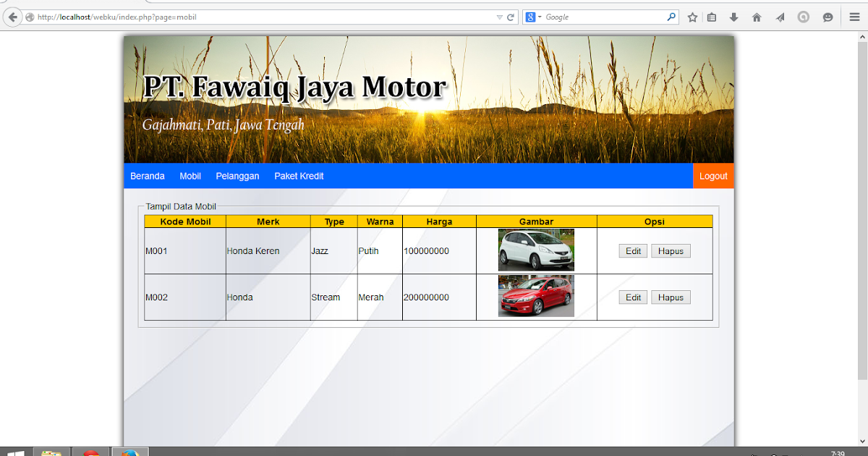
Task: Open the URL history dropdown arrow
Action: [499, 17]
